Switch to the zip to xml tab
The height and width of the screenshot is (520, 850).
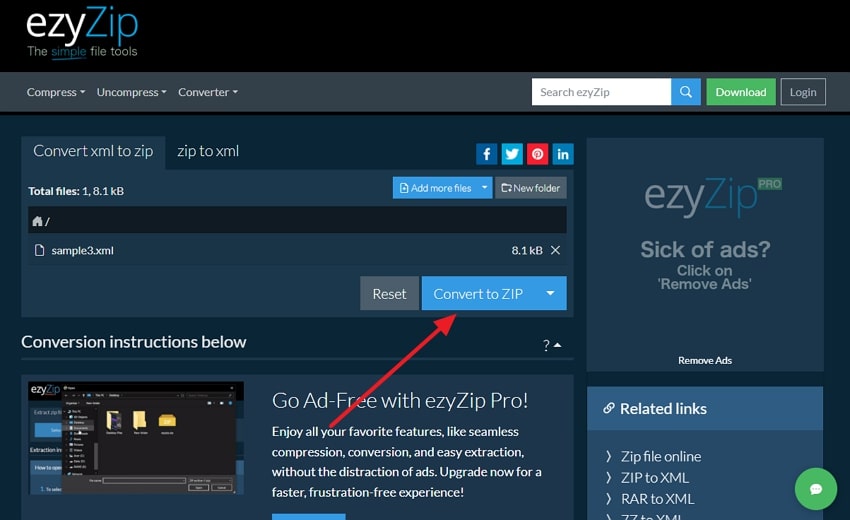[x=208, y=151]
